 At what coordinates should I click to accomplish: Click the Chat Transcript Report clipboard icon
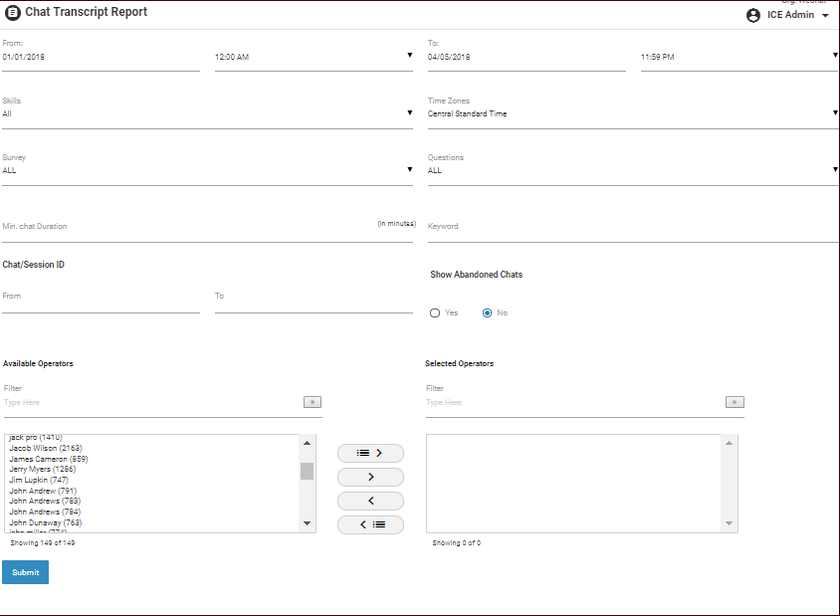pyautogui.click(x=13, y=13)
